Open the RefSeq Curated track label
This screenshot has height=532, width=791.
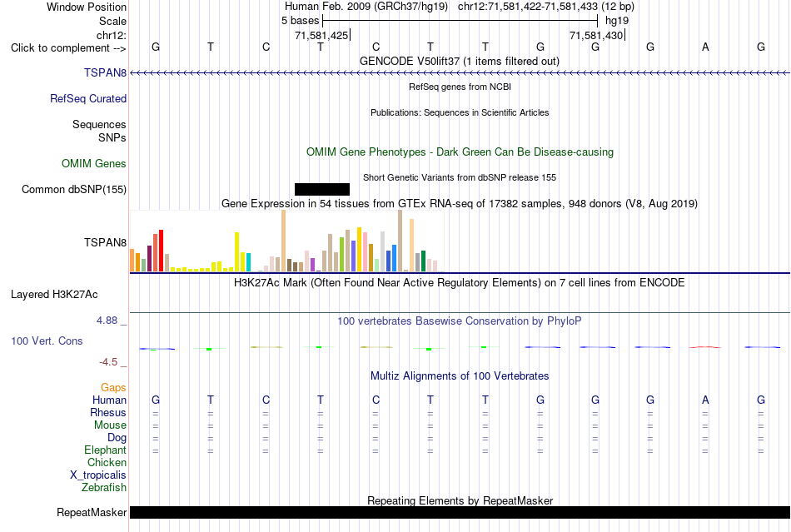click(87, 98)
